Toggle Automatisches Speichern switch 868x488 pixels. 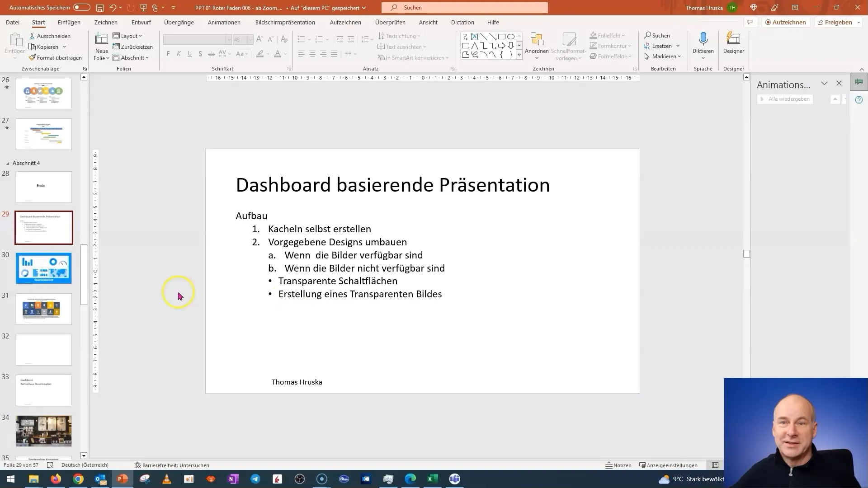pyautogui.click(x=81, y=8)
